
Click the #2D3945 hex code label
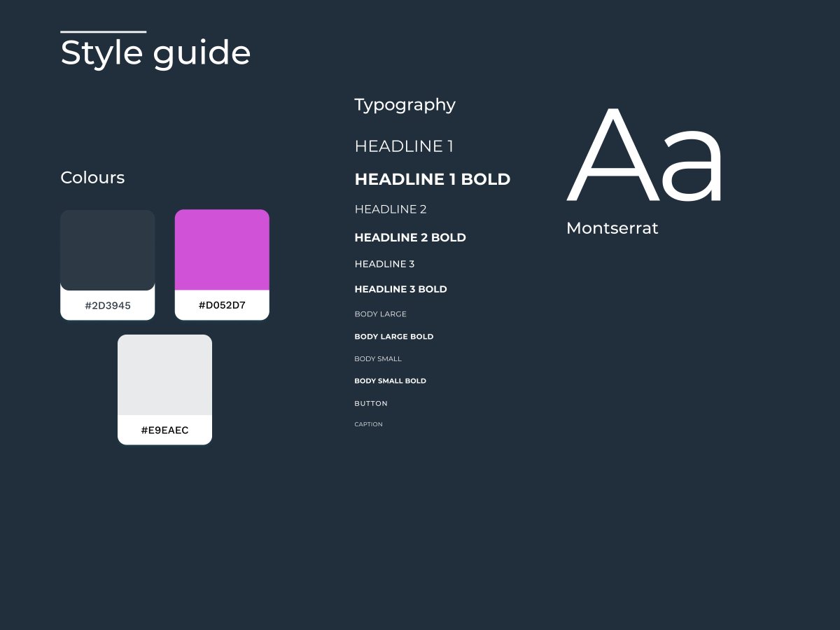tap(108, 306)
